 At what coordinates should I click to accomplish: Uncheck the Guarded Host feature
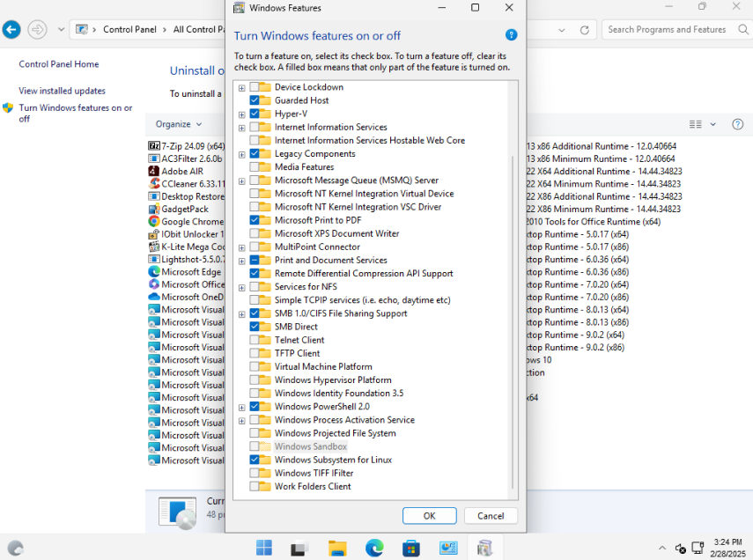(255, 100)
